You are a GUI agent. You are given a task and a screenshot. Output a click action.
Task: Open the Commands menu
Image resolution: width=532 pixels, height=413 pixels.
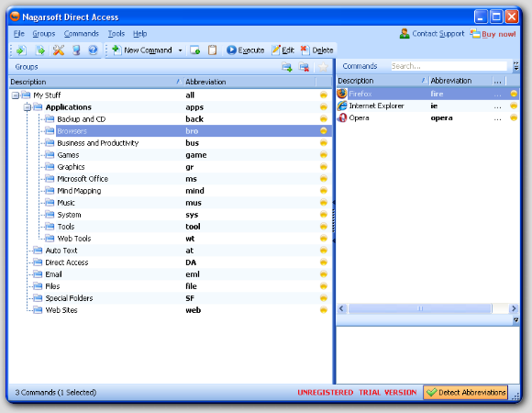coord(82,34)
